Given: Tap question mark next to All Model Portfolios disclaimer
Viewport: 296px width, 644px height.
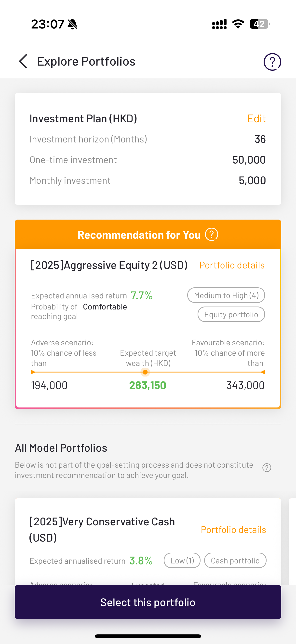Looking at the screenshot, I should (267, 467).
